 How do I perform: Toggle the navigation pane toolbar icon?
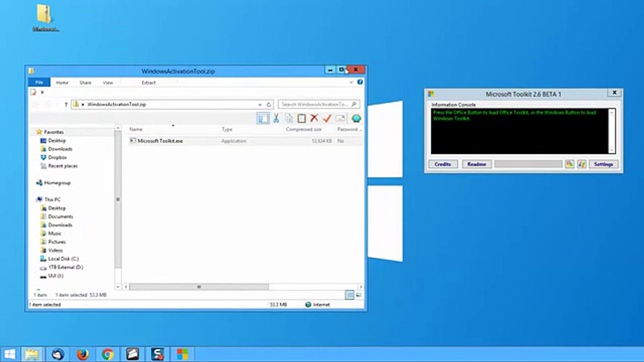[263, 118]
